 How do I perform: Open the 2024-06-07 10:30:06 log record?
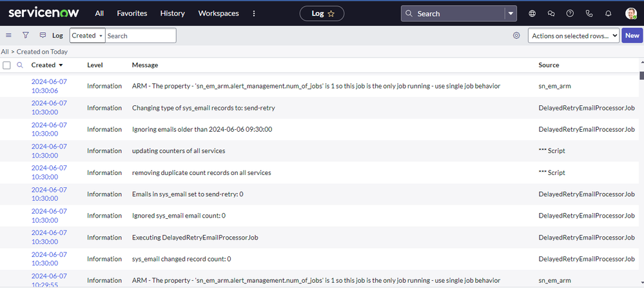49,86
